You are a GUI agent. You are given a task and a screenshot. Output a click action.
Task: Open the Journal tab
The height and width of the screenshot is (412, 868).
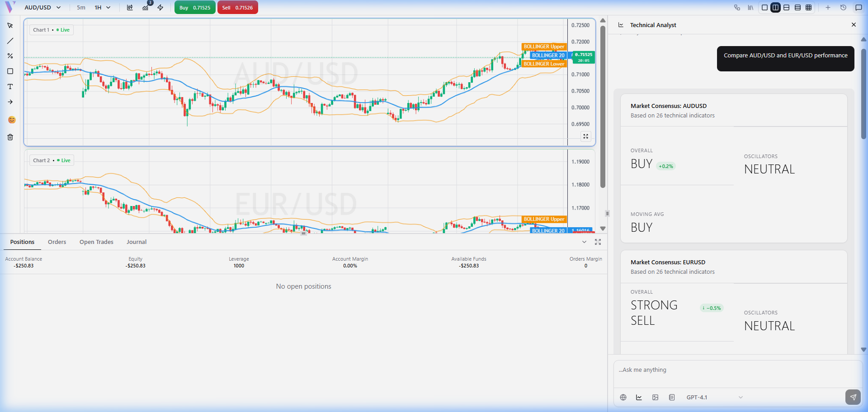(137, 242)
